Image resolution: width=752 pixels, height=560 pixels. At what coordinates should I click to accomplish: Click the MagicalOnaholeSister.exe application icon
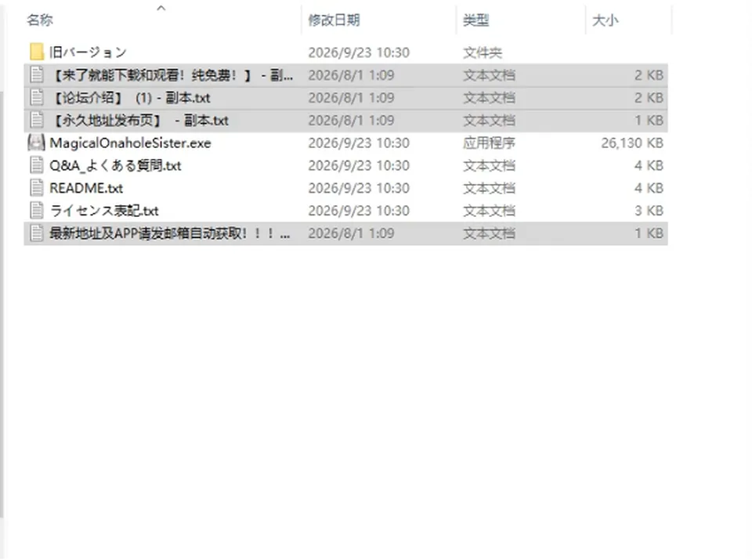coord(37,143)
